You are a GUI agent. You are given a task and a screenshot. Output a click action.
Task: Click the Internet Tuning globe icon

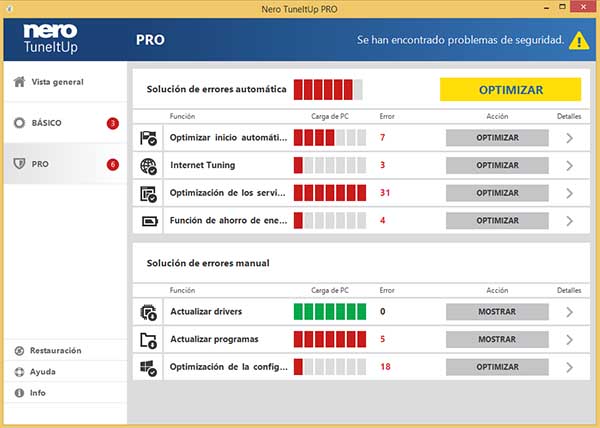pyautogui.click(x=148, y=166)
